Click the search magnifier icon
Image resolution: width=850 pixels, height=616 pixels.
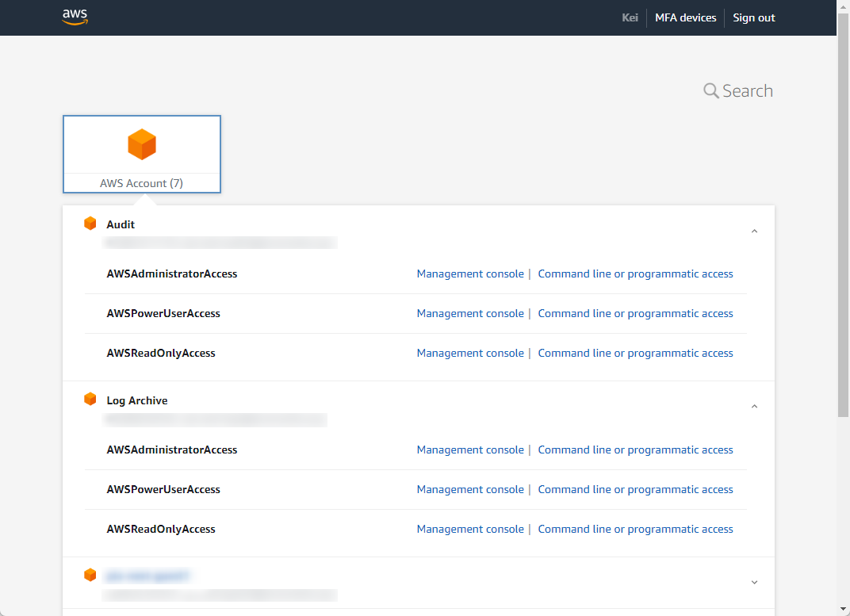pyautogui.click(x=710, y=90)
